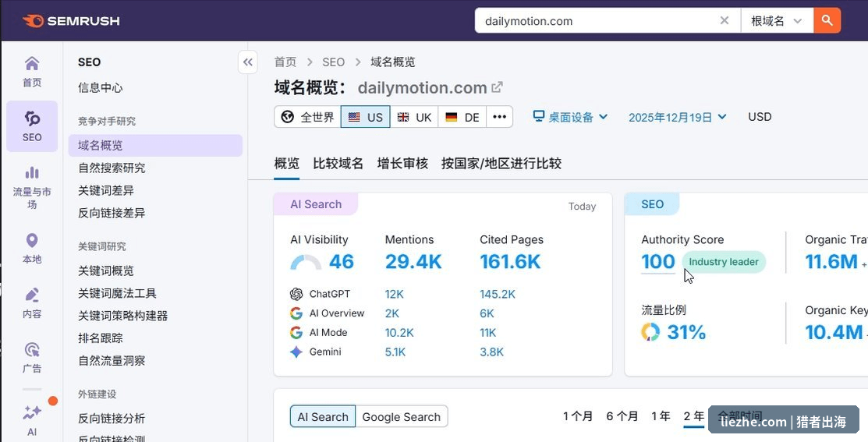This screenshot has width=868, height=442.
Task: Set time range to 1个月
Action: (578, 416)
